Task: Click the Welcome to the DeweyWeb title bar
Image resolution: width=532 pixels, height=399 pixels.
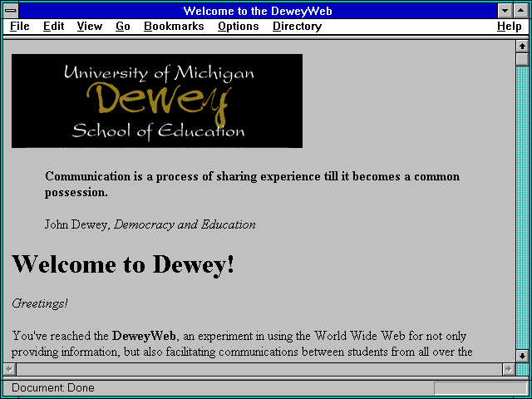Action: tap(258, 11)
